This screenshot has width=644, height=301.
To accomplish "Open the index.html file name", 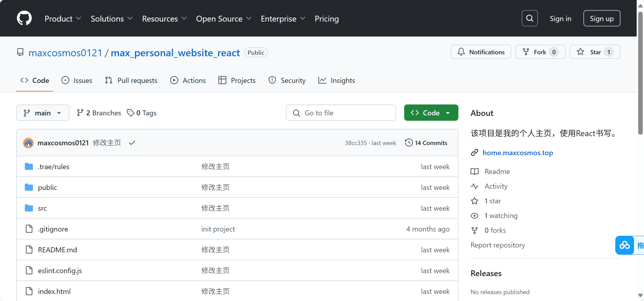I will coord(54,291).
